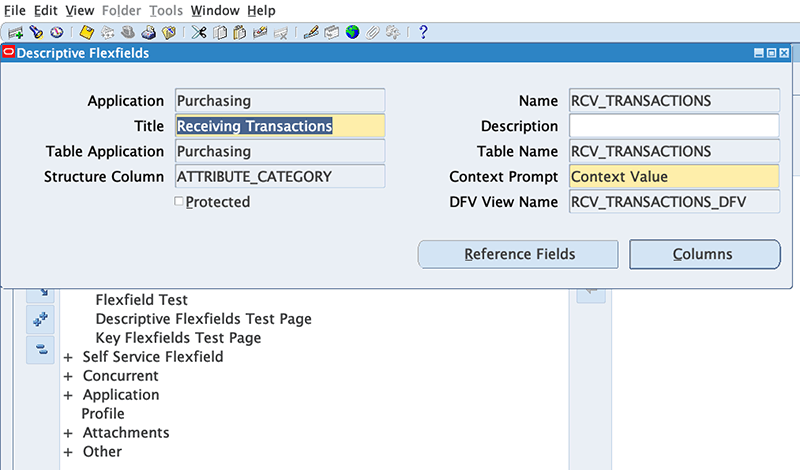800x470 pixels.
Task: Click the Folder Tools toolbar icon
Action: 393,33
